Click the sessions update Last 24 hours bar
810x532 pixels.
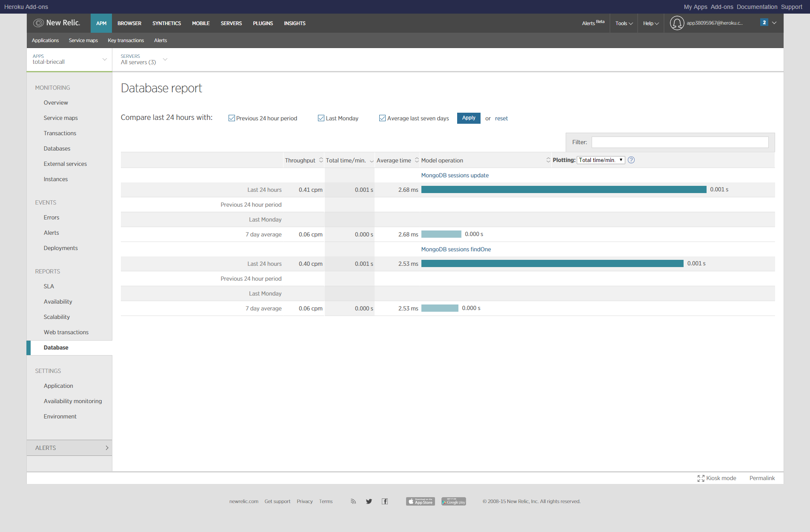(564, 189)
